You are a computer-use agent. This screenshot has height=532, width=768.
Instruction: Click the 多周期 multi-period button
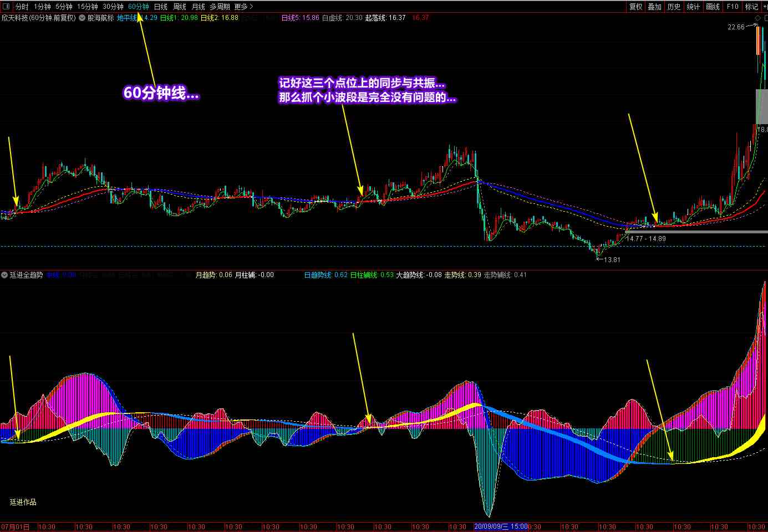click(219, 7)
